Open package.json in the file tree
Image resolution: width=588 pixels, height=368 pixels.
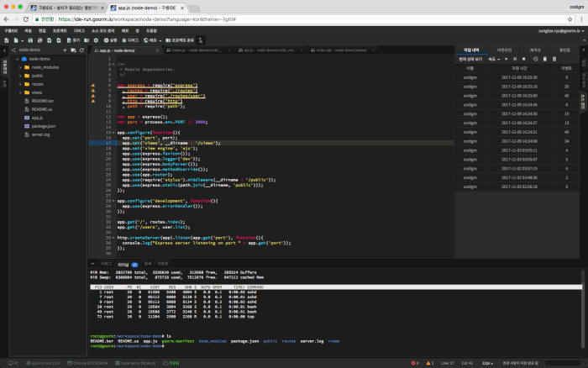click(44, 126)
